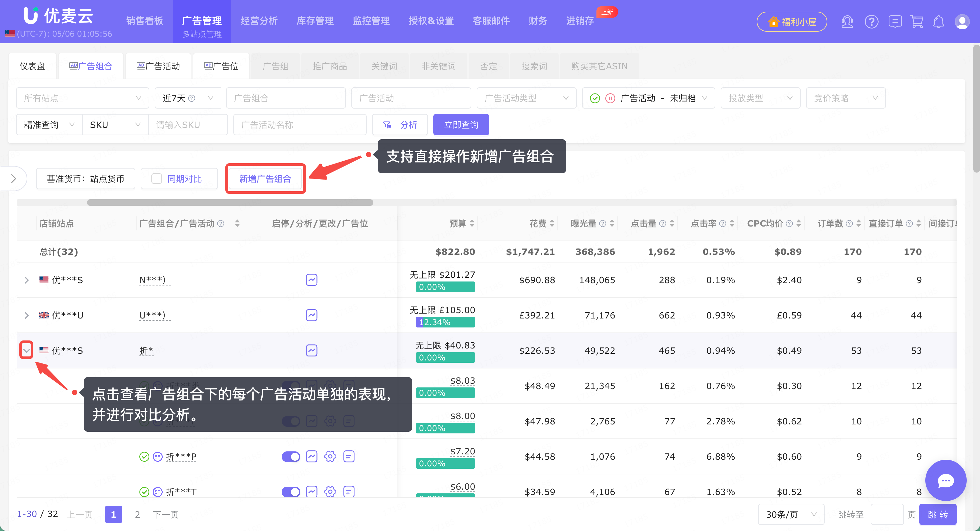Screen dimensions: 980x531
Task: Open analysis chart icon for N***) row
Action: (x=312, y=280)
